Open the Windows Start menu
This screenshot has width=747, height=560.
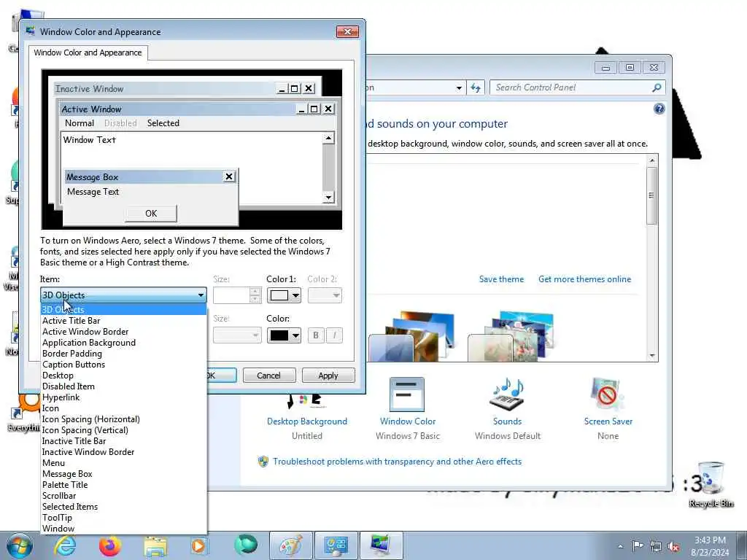point(20,545)
